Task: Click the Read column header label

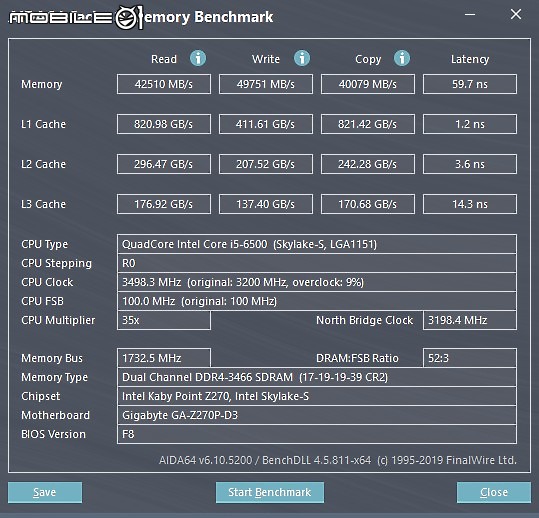Action: 164,59
